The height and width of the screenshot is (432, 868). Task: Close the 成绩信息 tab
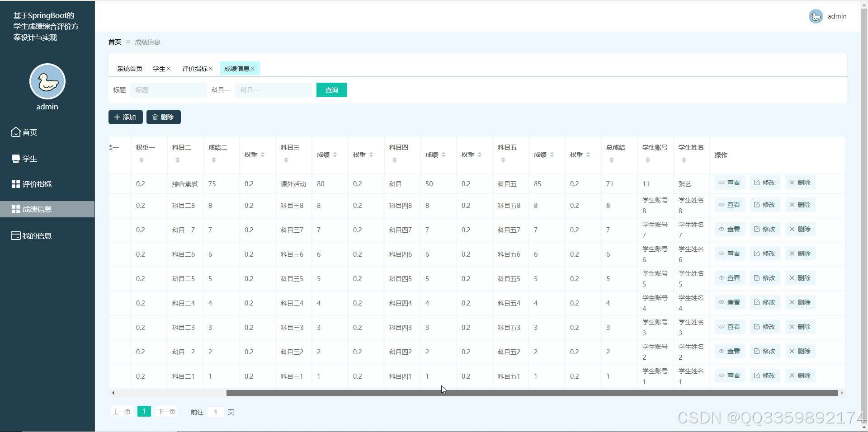click(x=253, y=69)
